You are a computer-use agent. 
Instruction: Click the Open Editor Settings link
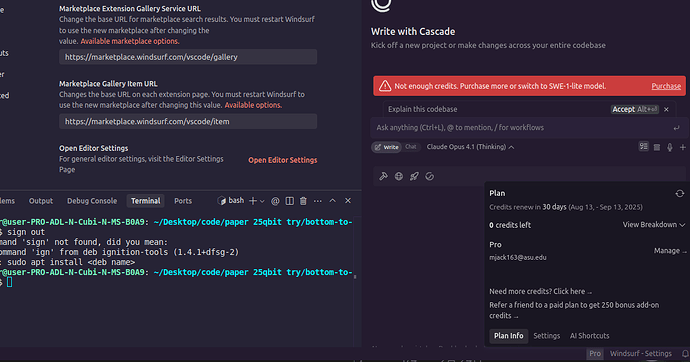click(x=283, y=160)
